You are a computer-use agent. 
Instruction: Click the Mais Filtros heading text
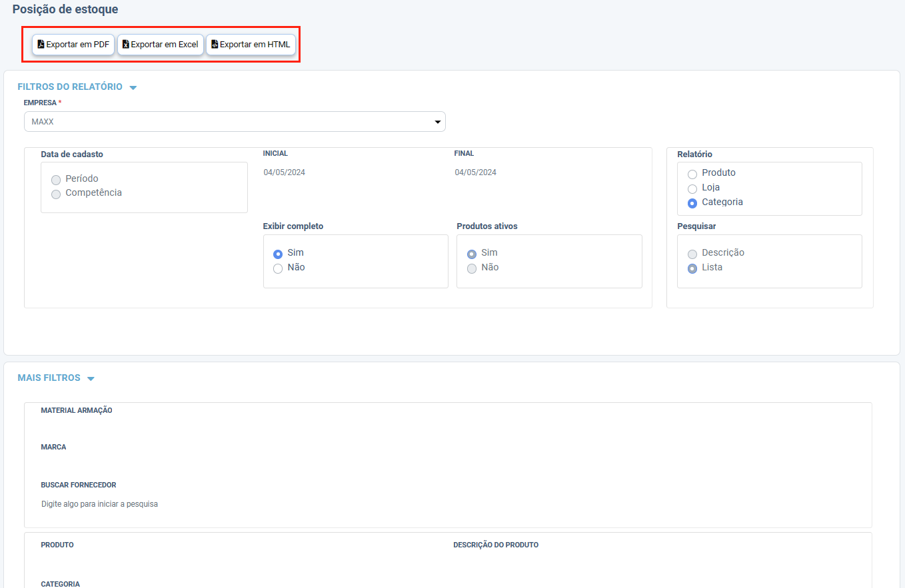click(x=49, y=378)
